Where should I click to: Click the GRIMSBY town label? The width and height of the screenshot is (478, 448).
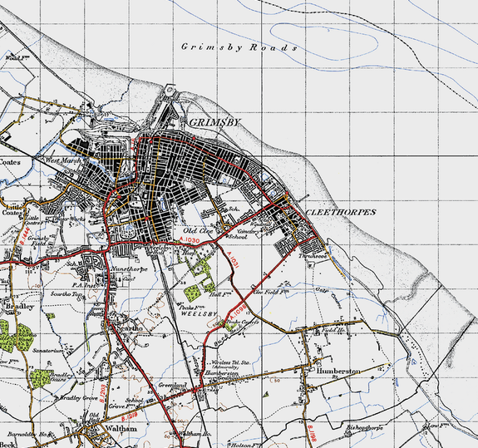(x=214, y=122)
